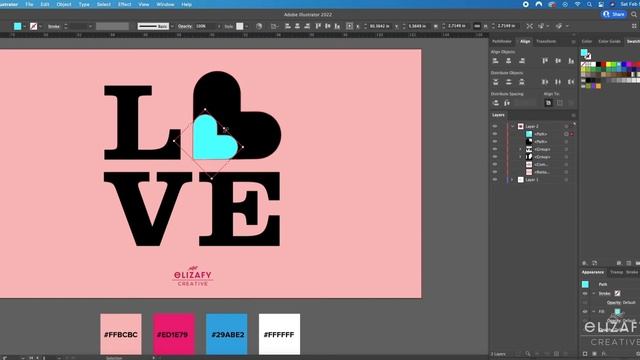
Task: Click target circle of the cyan Path row
Action: [x=566, y=134]
